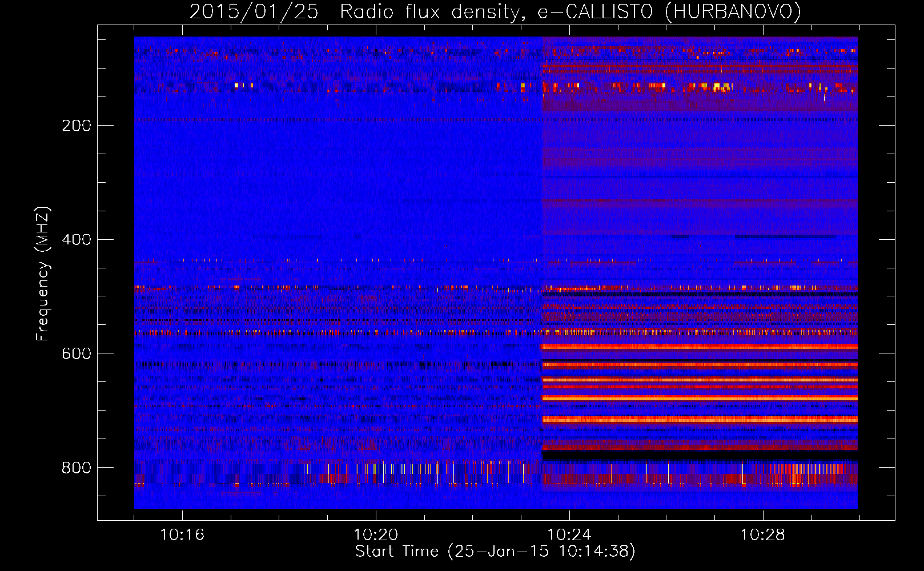Click the 200 frequency tick label
Viewport: 924px width, 571px height.
[x=77, y=126]
